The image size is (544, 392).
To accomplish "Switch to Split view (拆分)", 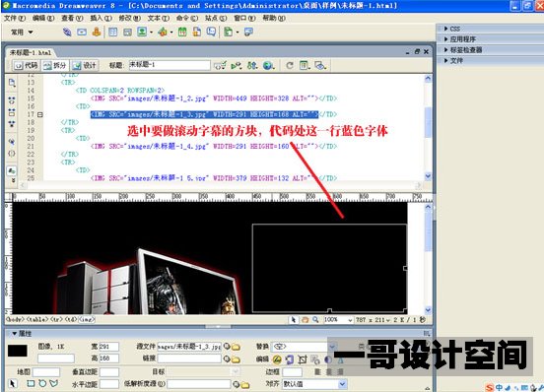I will [x=55, y=66].
